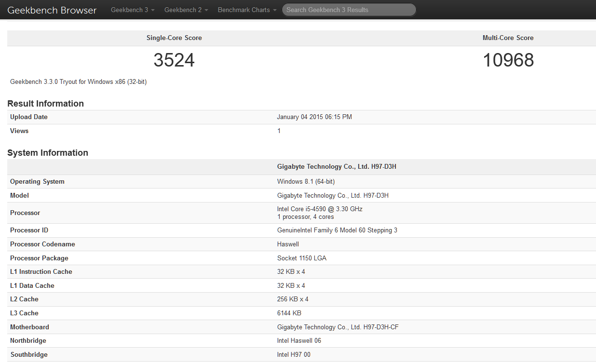Select the January 04 2015 06:15 PM date
The image size is (596, 364).
(314, 117)
